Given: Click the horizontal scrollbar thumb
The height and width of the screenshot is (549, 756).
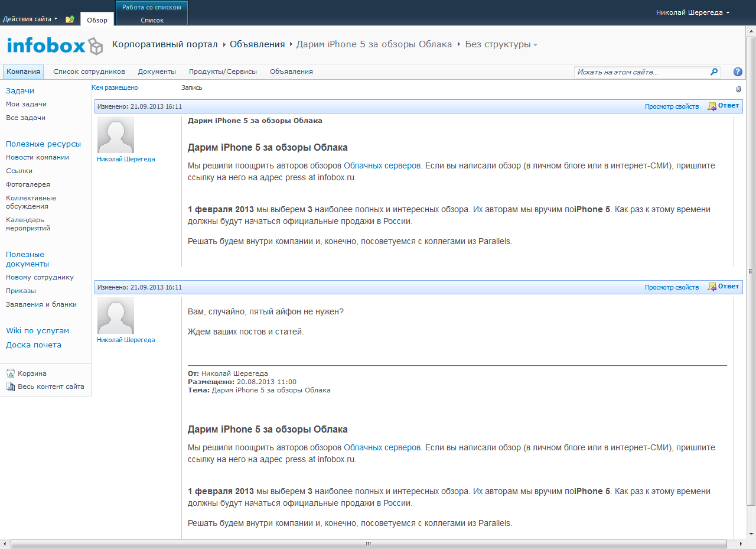Looking at the screenshot, I should point(369,544).
